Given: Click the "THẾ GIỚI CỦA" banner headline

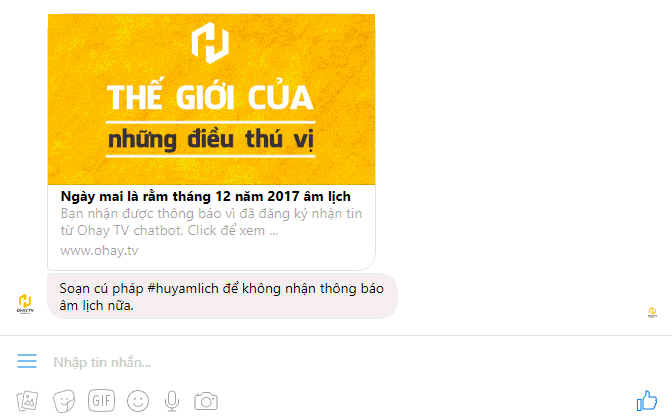Looking at the screenshot, I should click(x=210, y=96).
